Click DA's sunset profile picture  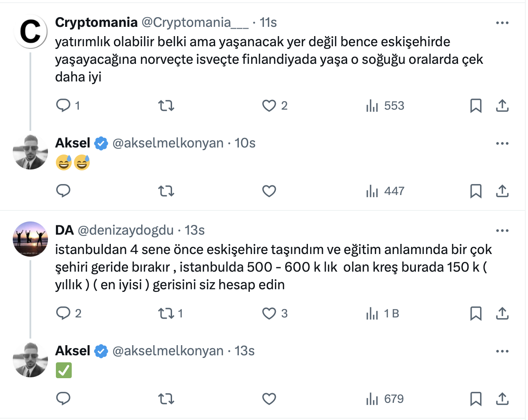tap(30, 239)
